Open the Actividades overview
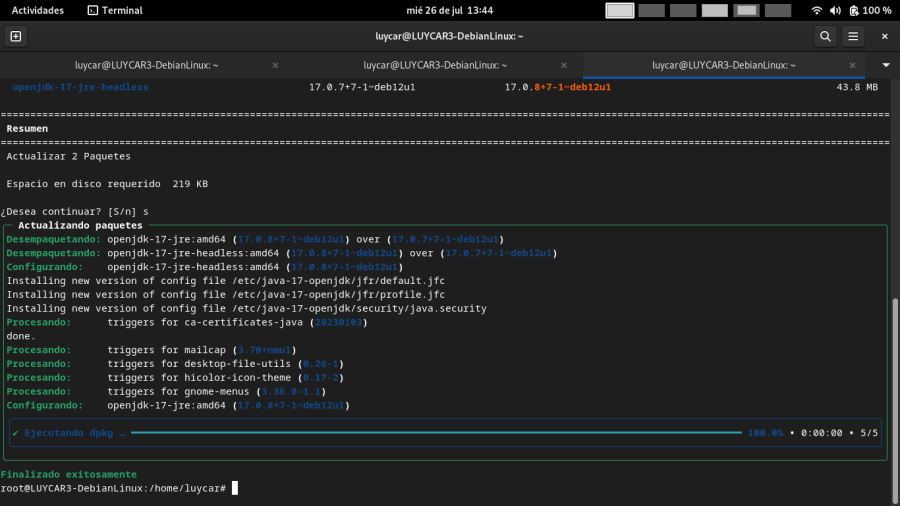900x506 pixels. [x=37, y=10]
